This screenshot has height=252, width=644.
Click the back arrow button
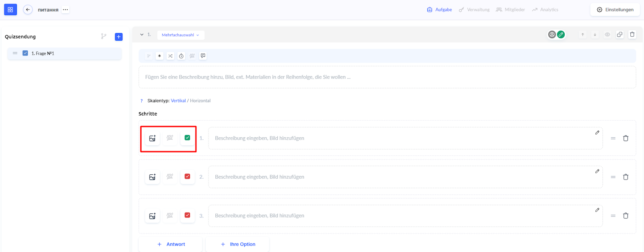point(28,10)
